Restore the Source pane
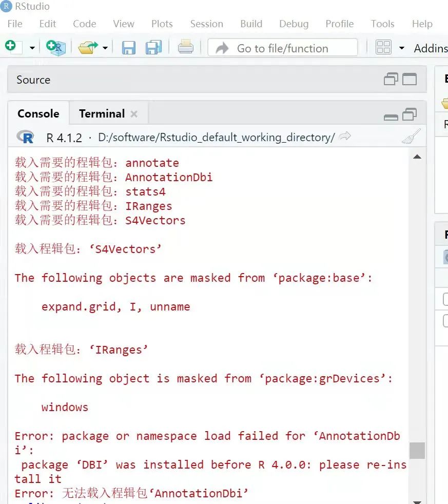The image size is (448, 504). 391,79
